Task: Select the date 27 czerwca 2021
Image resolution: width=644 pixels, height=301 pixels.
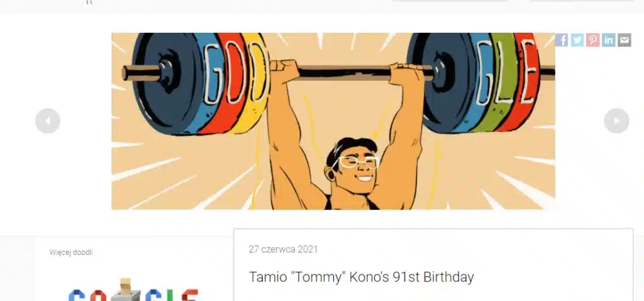Action: [283, 249]
